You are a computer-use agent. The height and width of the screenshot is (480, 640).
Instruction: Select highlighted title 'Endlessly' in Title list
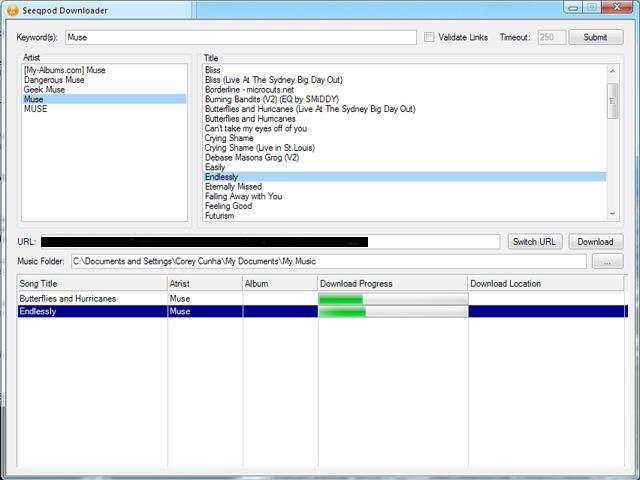(x=404, y=177)
